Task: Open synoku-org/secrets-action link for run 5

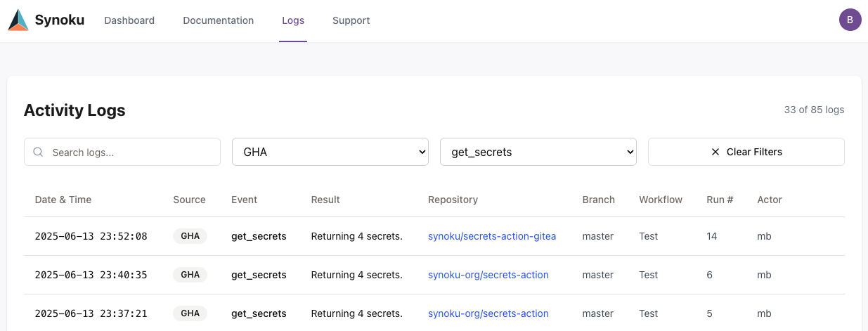Action: pos(488,313)
